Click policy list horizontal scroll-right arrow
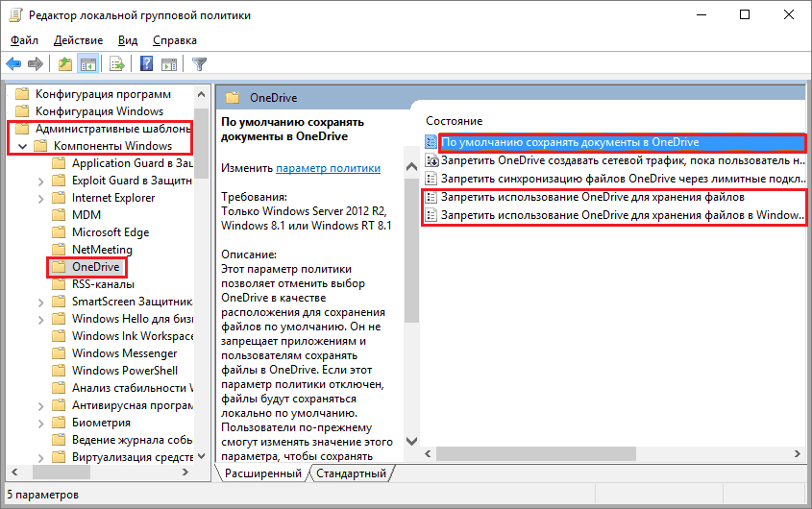 (797, 453)
